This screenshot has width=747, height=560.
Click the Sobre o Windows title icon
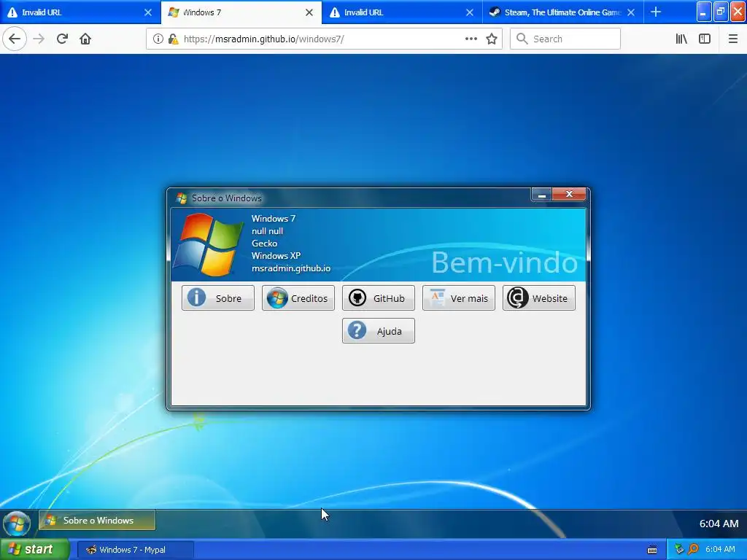pyautogui.click(x=182, y=198)
